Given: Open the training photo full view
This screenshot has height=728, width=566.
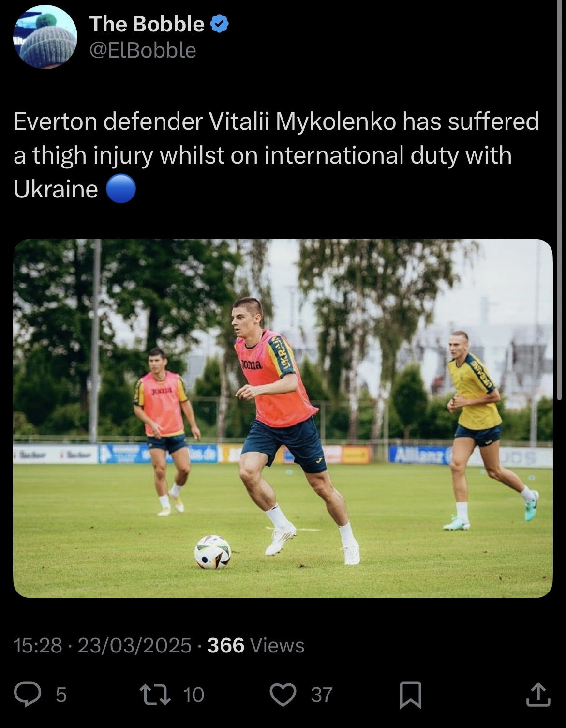Looking at the screenshot, I should [283, 418].
